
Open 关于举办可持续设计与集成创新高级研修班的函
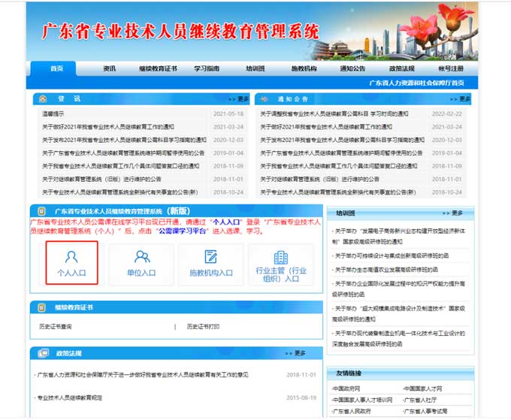(x=391, y=255)
